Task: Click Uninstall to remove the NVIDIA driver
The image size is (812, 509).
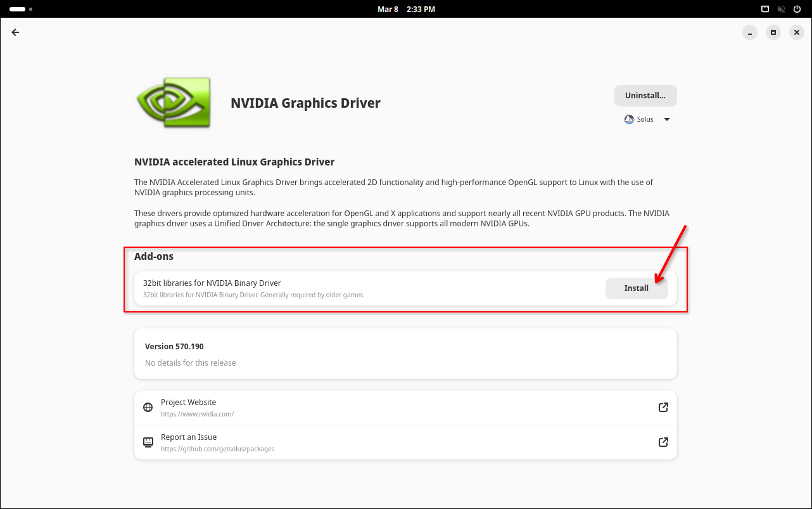Action: (x=645, y=96)
